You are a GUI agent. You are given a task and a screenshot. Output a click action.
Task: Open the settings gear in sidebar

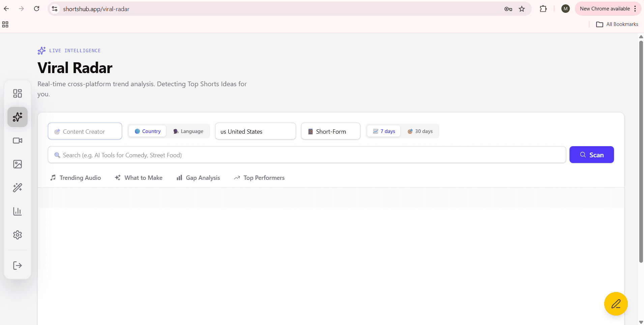coord(18,235)
